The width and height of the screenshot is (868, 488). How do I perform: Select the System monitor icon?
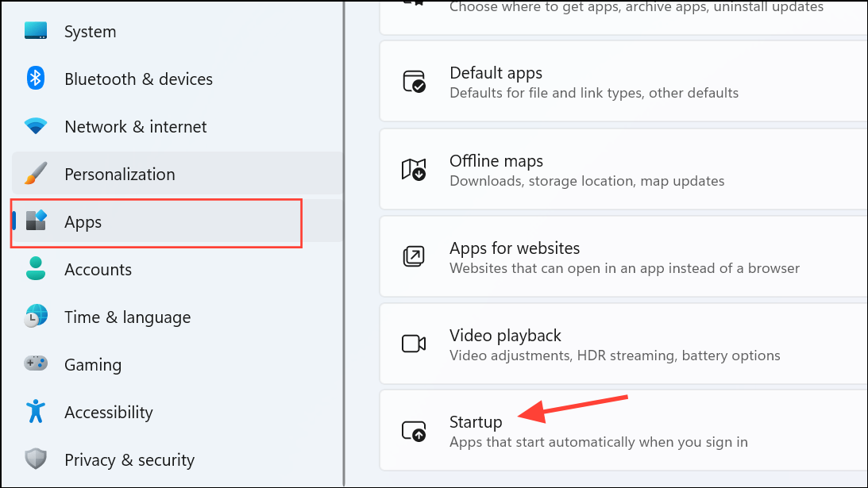tap(35, 31)
